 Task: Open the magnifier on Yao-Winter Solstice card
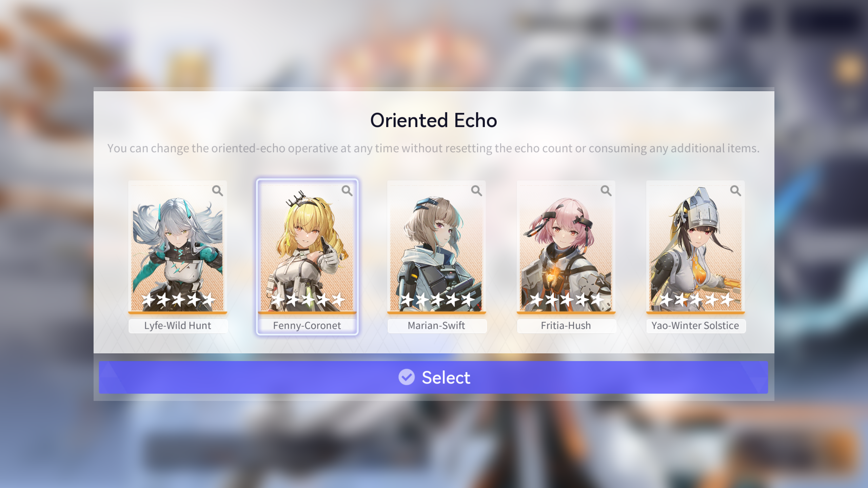735,191
